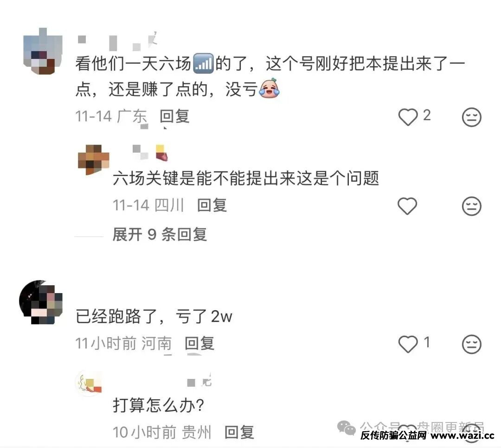501x448 pixels.
Task: Open the Sichuan replier's avatar
Action: pos(94,159)
